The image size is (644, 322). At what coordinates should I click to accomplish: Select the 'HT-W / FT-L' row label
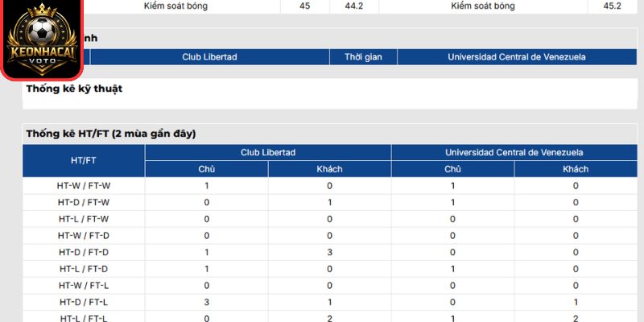[84, 286]
